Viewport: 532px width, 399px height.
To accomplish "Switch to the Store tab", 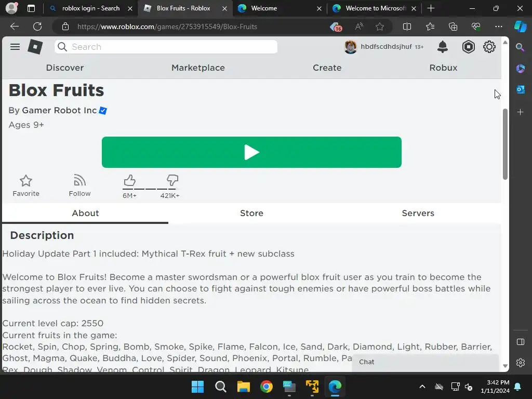I will pyautogui.click(x=251, y=213).
